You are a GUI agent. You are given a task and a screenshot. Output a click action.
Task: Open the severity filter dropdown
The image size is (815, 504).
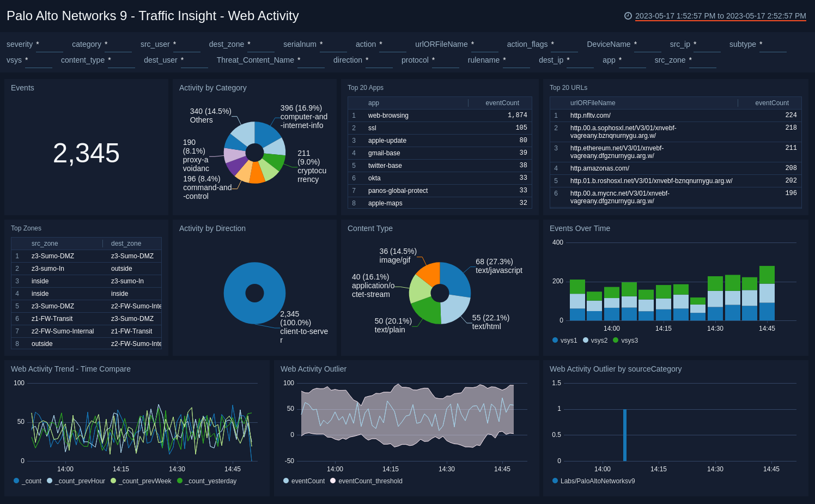(49, 46)
